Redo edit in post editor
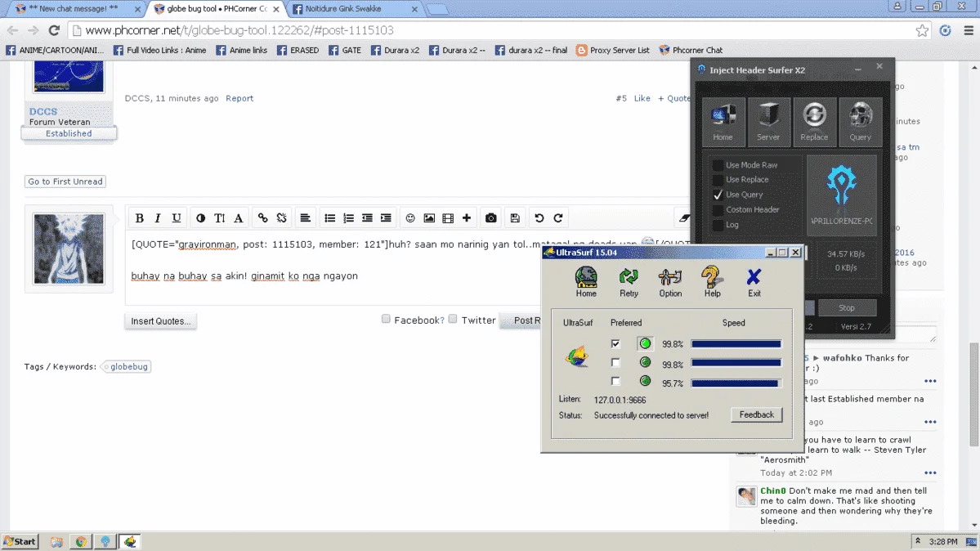Screen dimensions: 980x551 pos(558,217)
